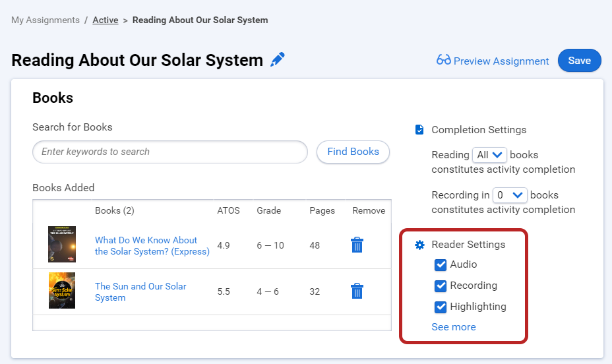Click the Reader Settings gear icon

pyautogui.click(x=419, y=245)
